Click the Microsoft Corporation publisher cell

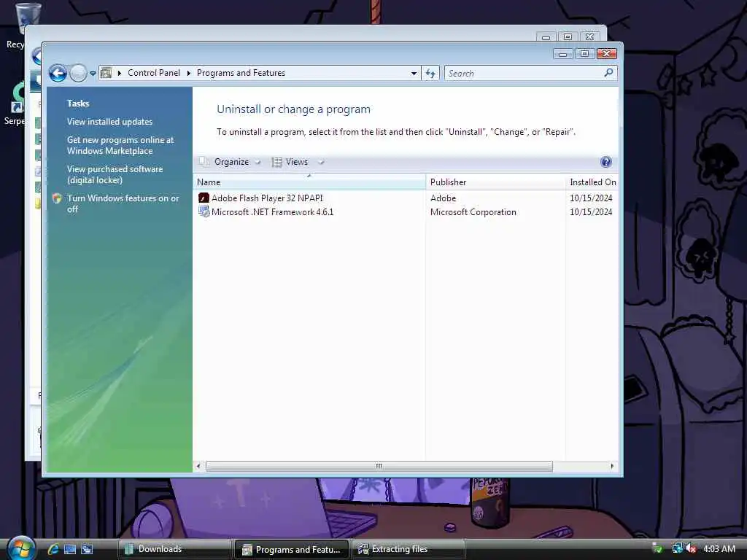[473, 212]
